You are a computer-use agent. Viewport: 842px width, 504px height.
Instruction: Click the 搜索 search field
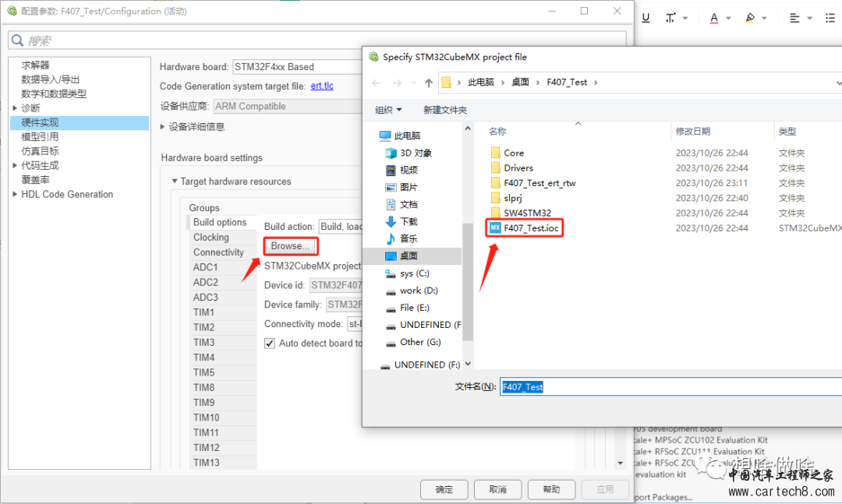click(x=317, y=41)
